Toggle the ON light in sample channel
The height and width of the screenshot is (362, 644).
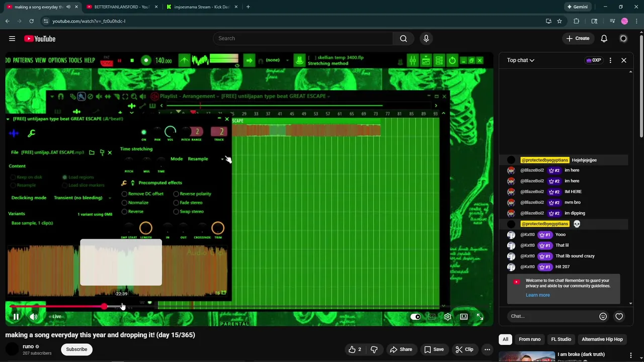click(144, 132)
